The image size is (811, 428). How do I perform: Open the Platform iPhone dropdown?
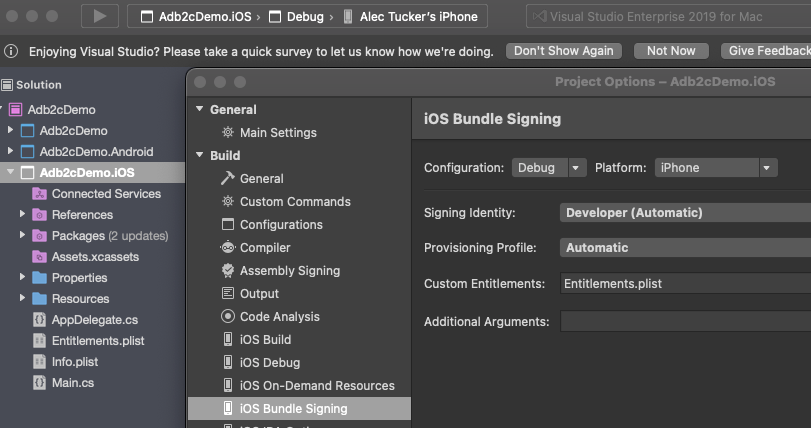716,168
